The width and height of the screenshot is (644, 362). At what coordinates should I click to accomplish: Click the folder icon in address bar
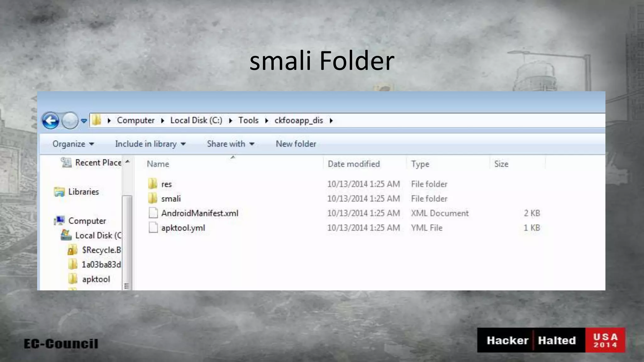coord(97,120)
